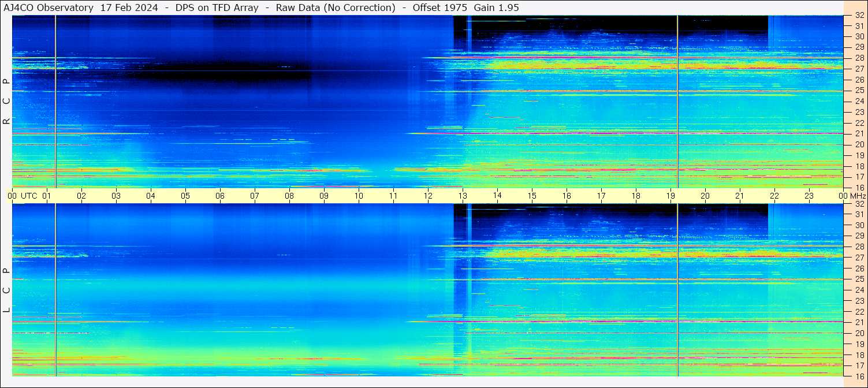
Task: Select the 19 hour mark on time axis
Action: point(670,196)
